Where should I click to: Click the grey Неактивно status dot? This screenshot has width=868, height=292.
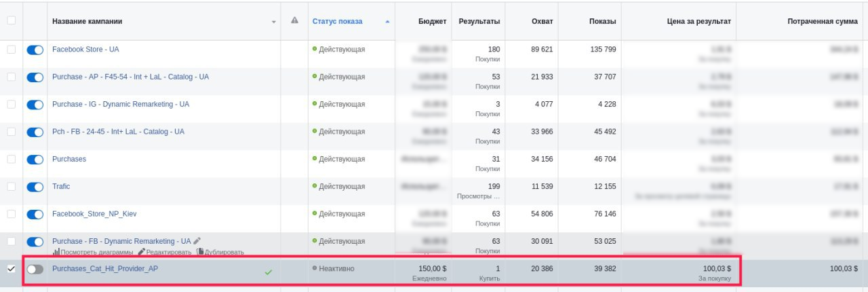pyautogui.click(x=315, y=269)
